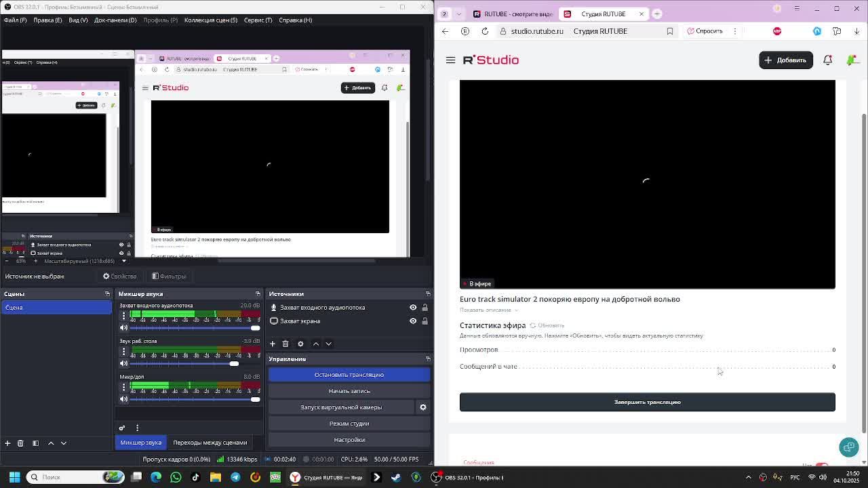The image size is (868, 488).
Task: Enable Studio Mode in OBS
Action: click(349, 424)
